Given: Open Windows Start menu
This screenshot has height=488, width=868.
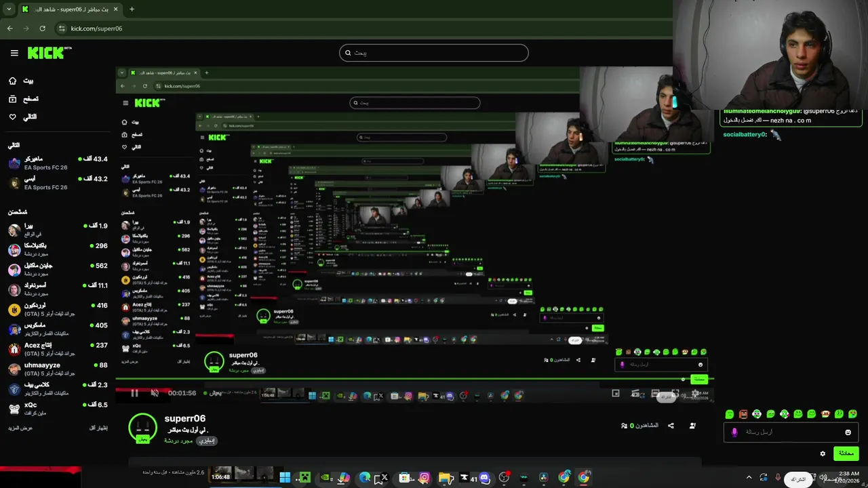Looking at the screenshot, I should tap(285, 478).
